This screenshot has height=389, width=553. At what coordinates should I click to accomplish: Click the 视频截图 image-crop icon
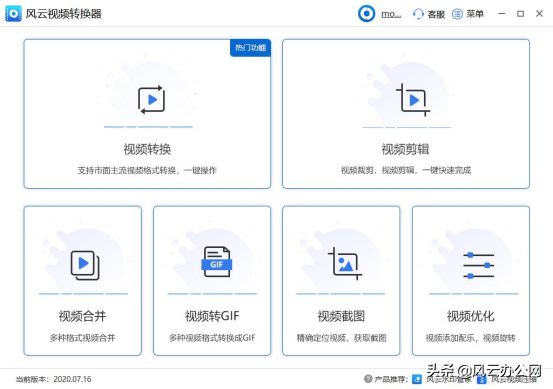coord(345,264)
